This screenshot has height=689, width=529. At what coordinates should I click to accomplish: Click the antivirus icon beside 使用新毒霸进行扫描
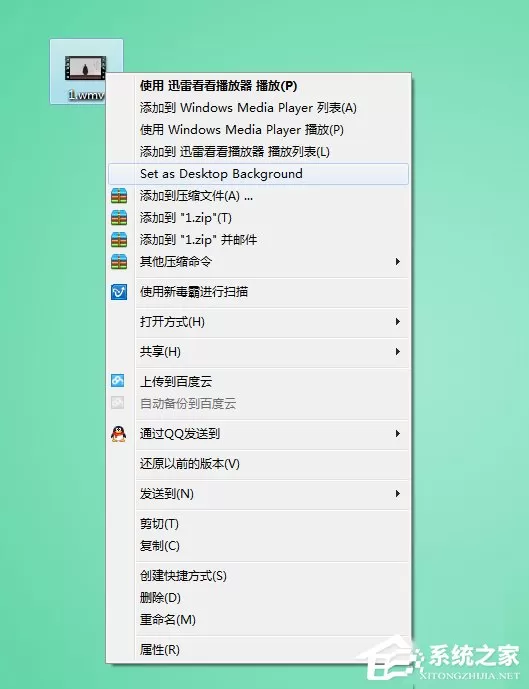[119, 292]
